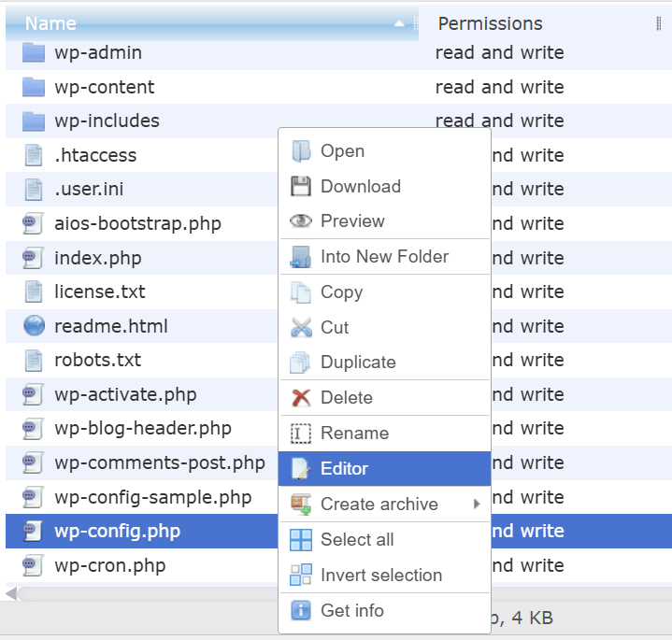
Task: Click the Permissions column resize grip
Action: [x=658, y=23]
